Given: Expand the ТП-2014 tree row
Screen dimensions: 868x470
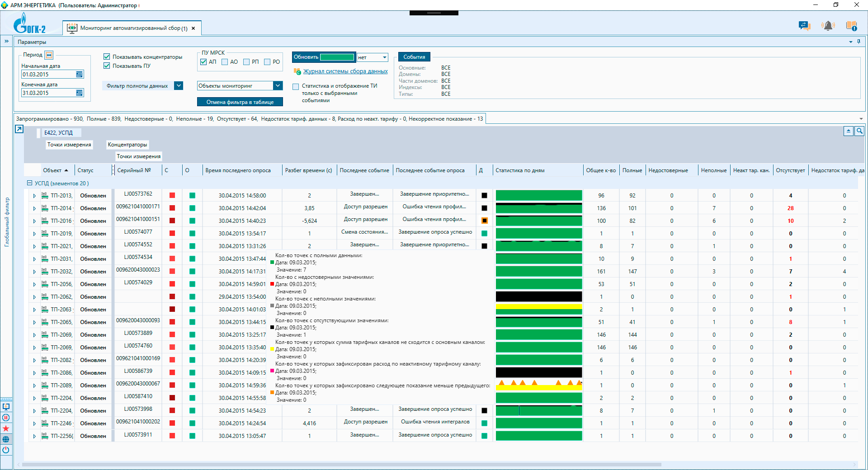Looking at the screenshot, I should pyautogui.click(x=34, y=208).
